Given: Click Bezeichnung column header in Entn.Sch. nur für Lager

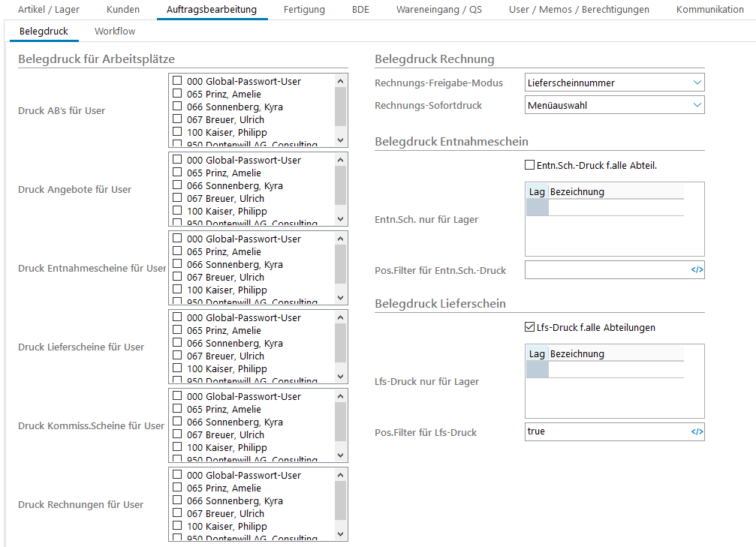Looking at the screenshot, I should pos(616,192).
